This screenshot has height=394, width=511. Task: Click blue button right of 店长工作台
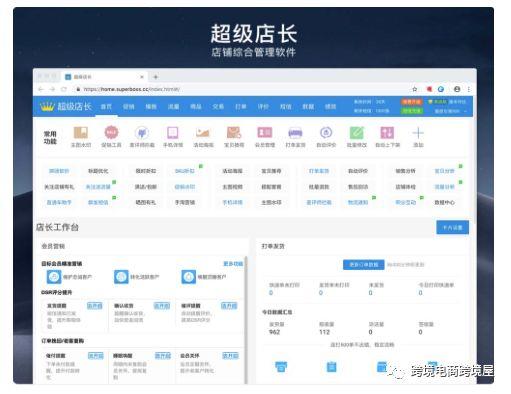[452, 227]
